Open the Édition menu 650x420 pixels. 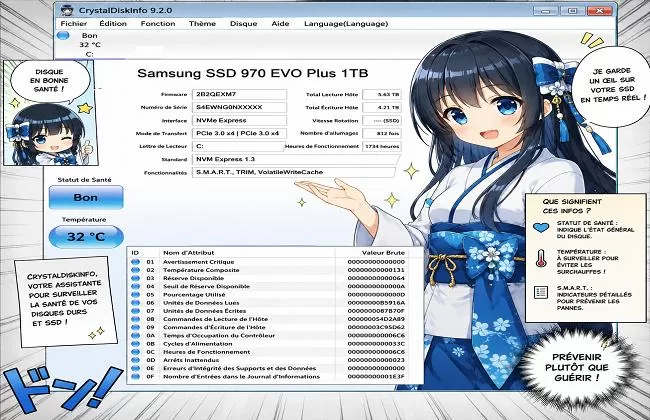point(113,24)
